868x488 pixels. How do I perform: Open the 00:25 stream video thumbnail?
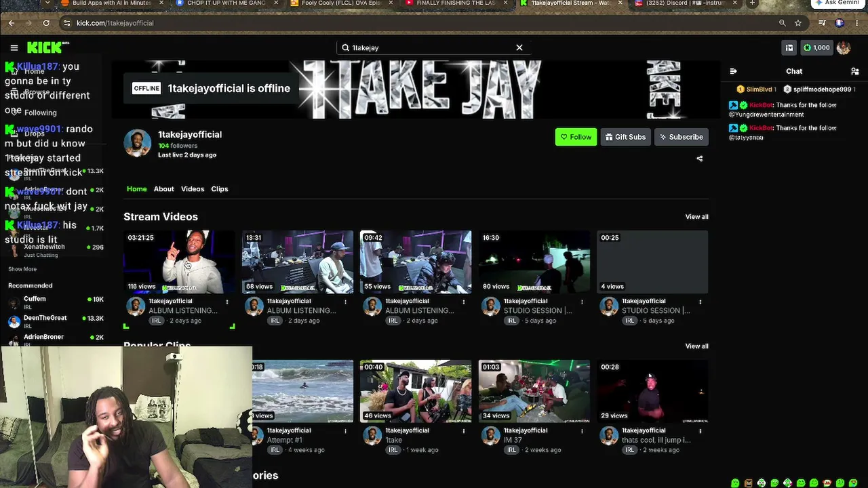(x=652, y=262)
